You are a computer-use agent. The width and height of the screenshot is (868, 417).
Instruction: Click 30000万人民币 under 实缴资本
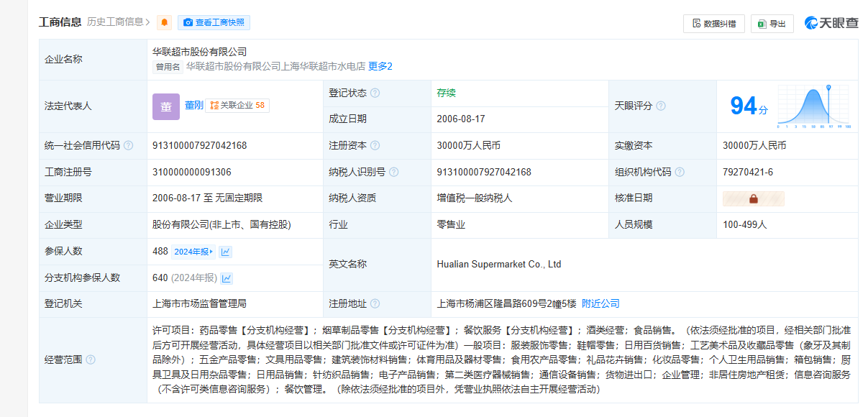pos(754,145)
